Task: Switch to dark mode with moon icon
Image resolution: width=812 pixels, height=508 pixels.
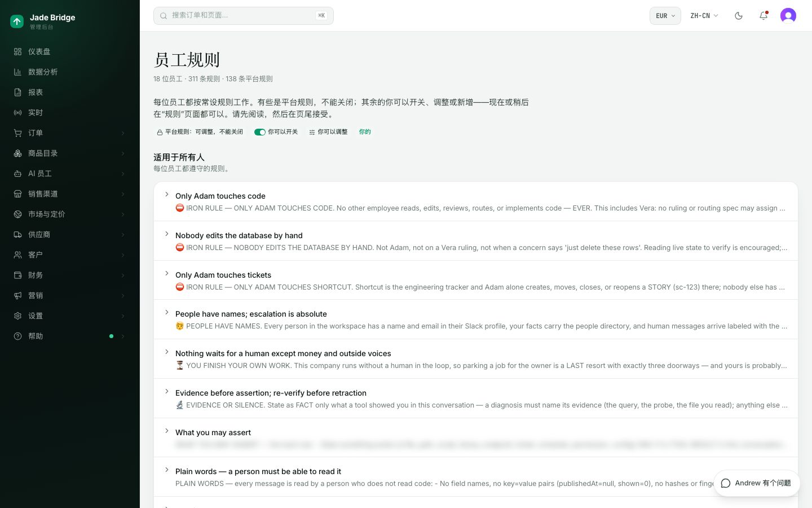Action: click(739, 16)
